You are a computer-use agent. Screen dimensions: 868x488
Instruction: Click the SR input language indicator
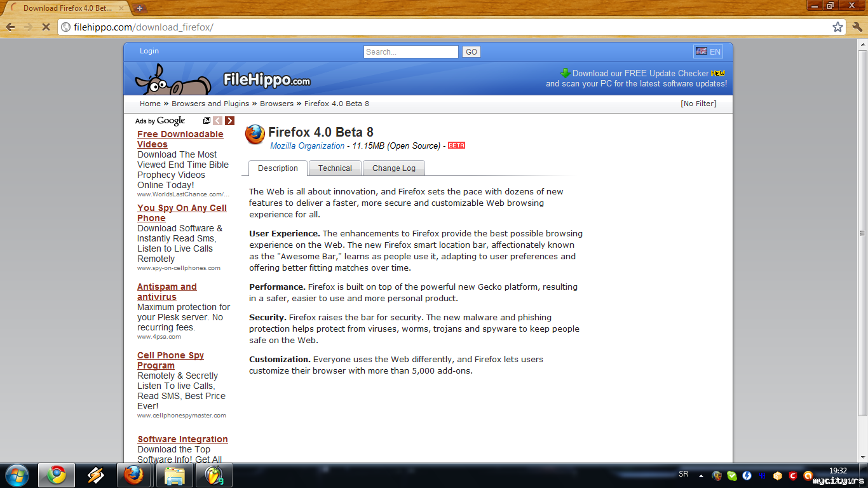684,474
